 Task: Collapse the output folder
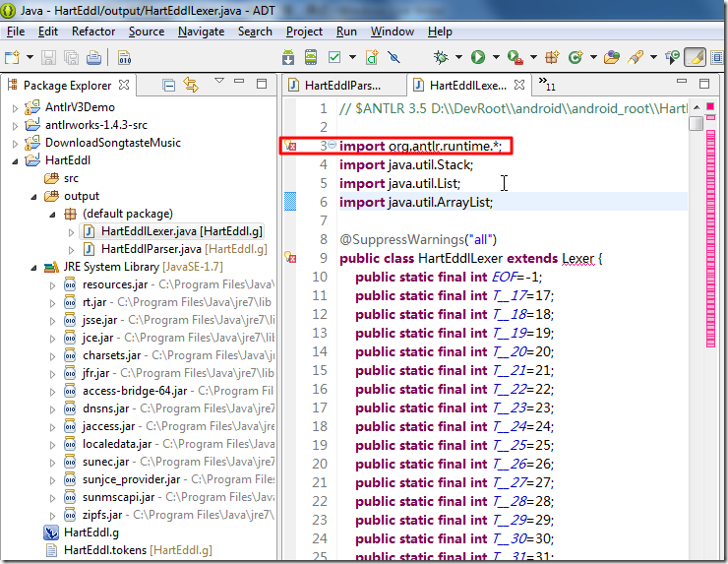[33, 197]
